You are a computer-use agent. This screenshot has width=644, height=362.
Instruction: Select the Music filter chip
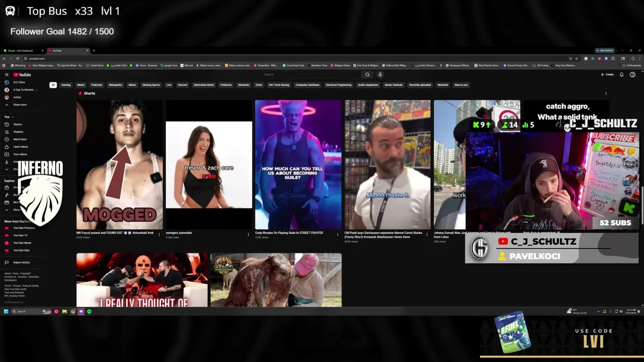[x=80, y=85]
